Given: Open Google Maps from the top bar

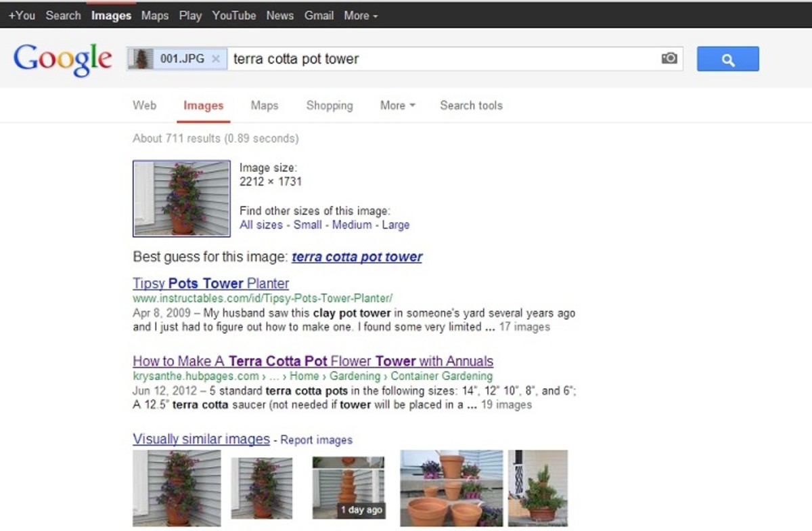Looking at the screenshot, I should [154, 15].
